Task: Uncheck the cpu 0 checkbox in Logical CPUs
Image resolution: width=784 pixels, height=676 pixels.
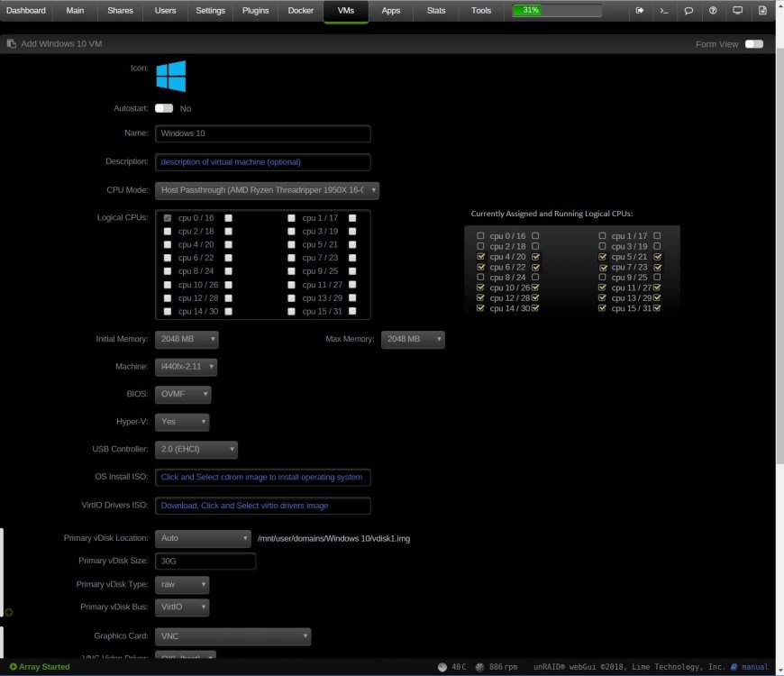Action: click(x=168, y=218)
